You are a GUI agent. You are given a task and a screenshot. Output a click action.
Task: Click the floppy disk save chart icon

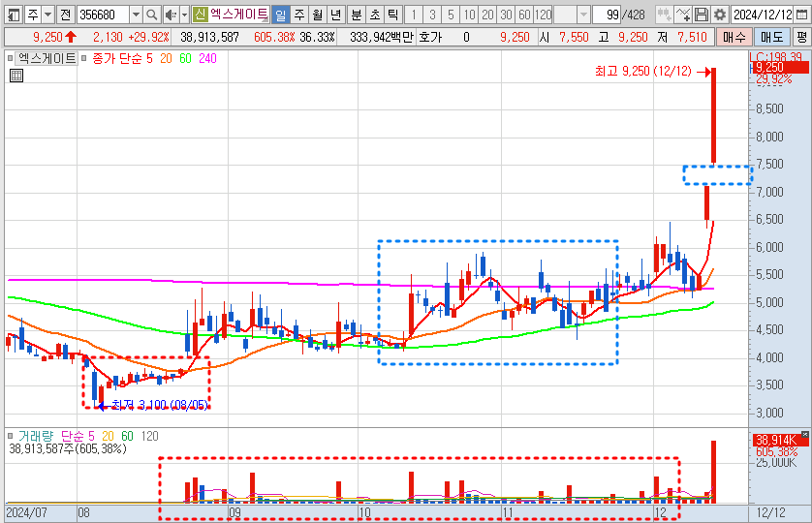point(702,15)
